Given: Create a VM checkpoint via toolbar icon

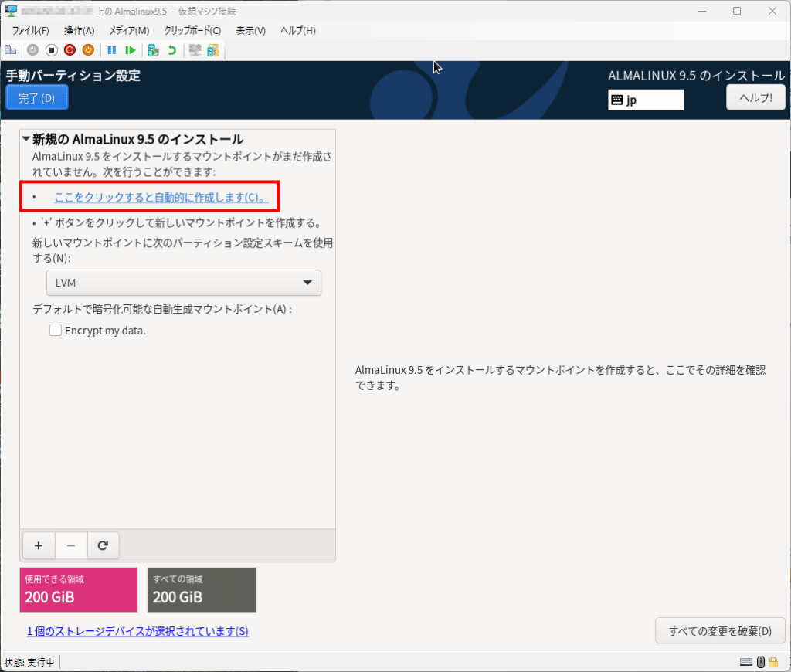Looking at the screenshot, I should click(x=154, y=50).
